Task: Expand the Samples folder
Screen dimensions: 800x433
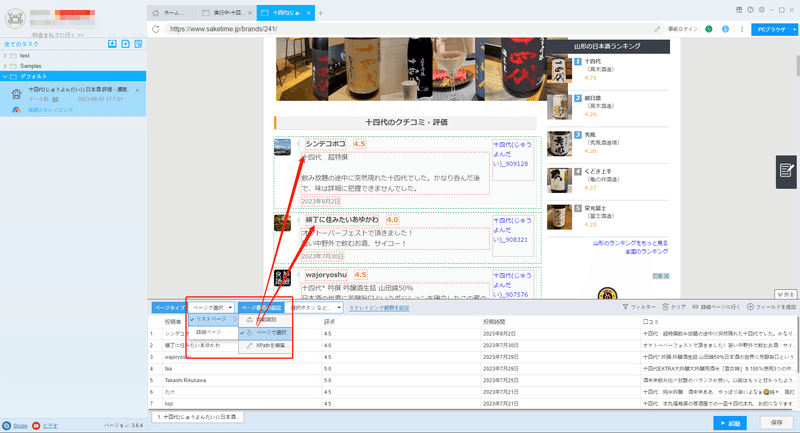Action: 5,66
